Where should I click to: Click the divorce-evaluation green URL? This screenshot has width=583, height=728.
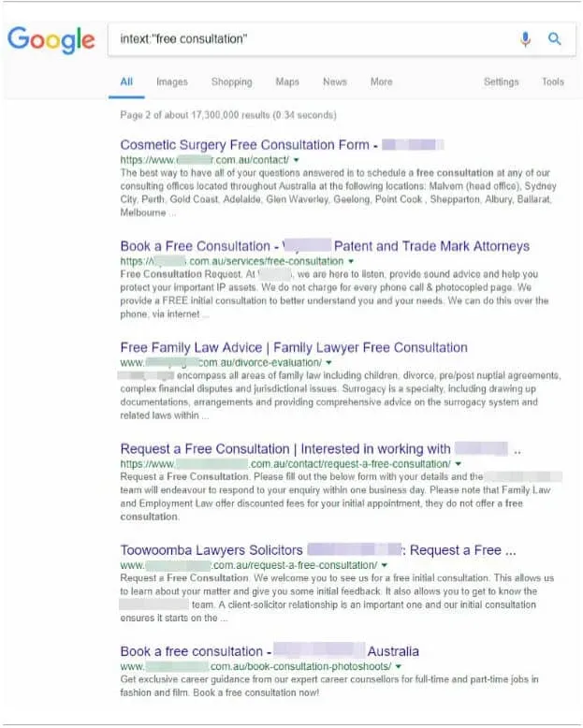point(221,362)
